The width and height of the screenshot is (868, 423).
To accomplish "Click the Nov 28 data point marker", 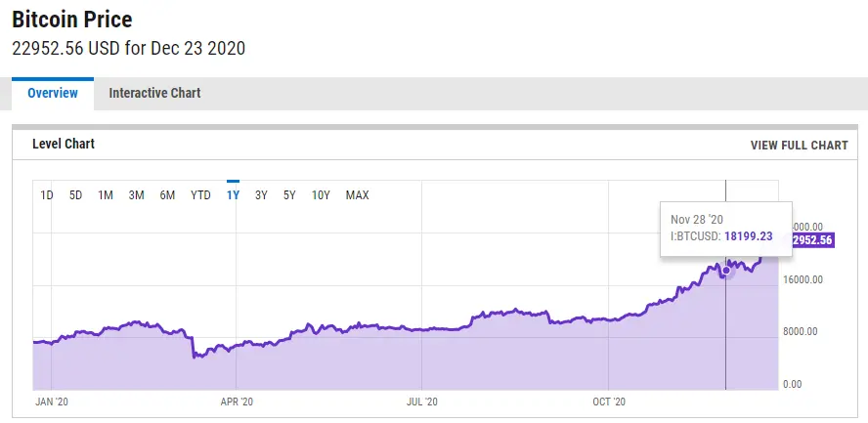I will [x=726, y=271].
